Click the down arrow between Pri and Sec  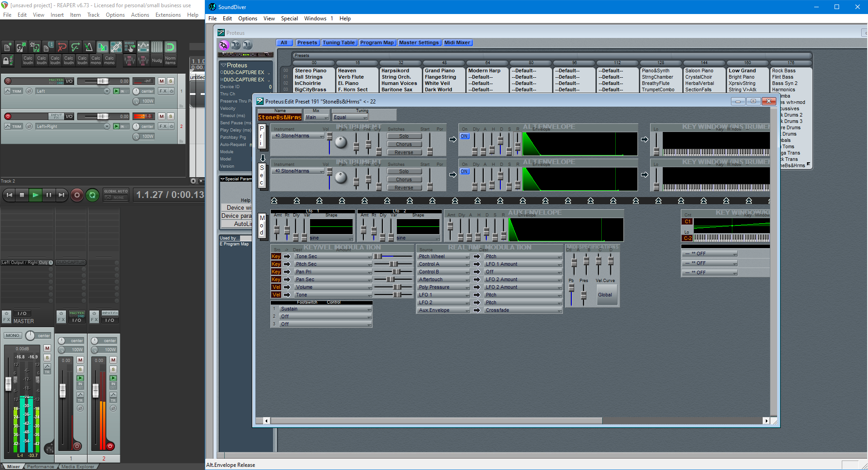[263, 158]
